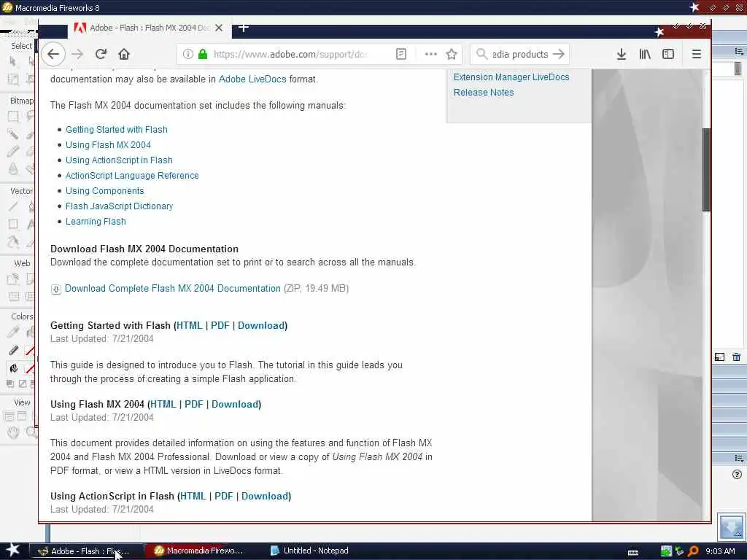Image resolution: width=747 pixels, height=560 pixels.
Task: Open the Using Flash MX 2004 list link
Action: click(108, 145)
